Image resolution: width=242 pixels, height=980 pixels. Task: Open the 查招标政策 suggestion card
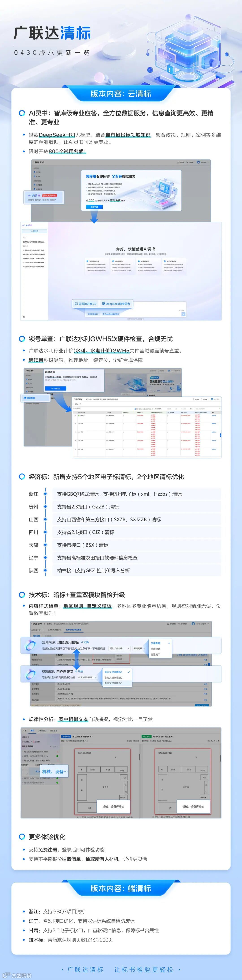click(96, 266)
